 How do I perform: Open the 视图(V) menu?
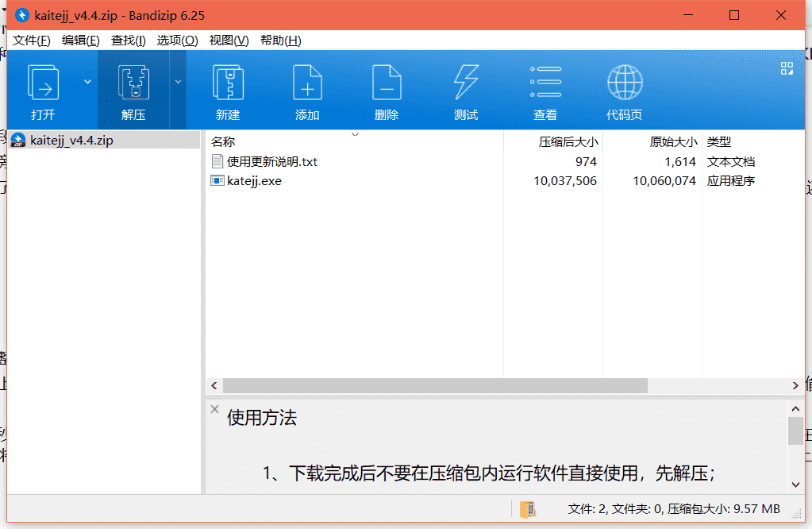(x=229, y=41)
